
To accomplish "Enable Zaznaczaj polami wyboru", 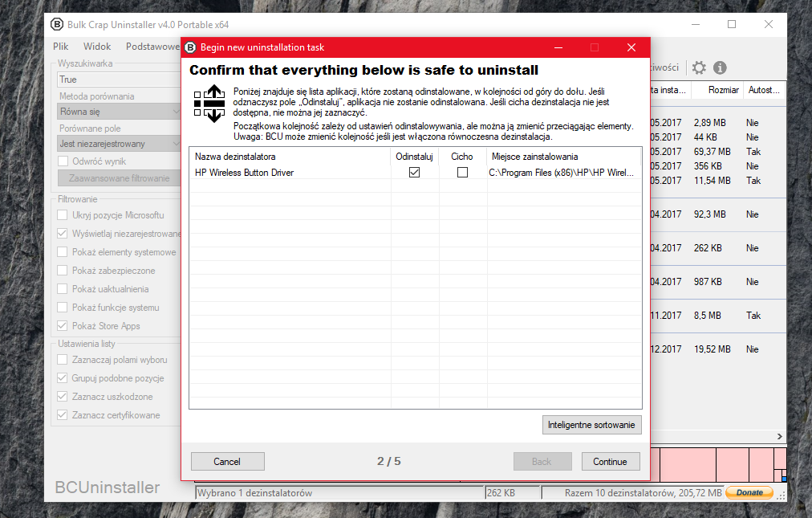I will click(62, 359).
